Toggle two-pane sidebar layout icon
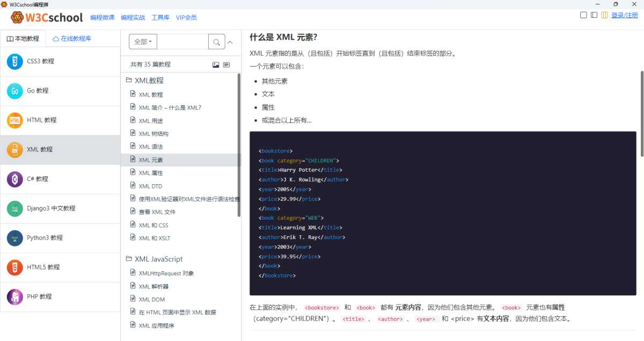Screen dimensions: 644x341 [594, 15]
